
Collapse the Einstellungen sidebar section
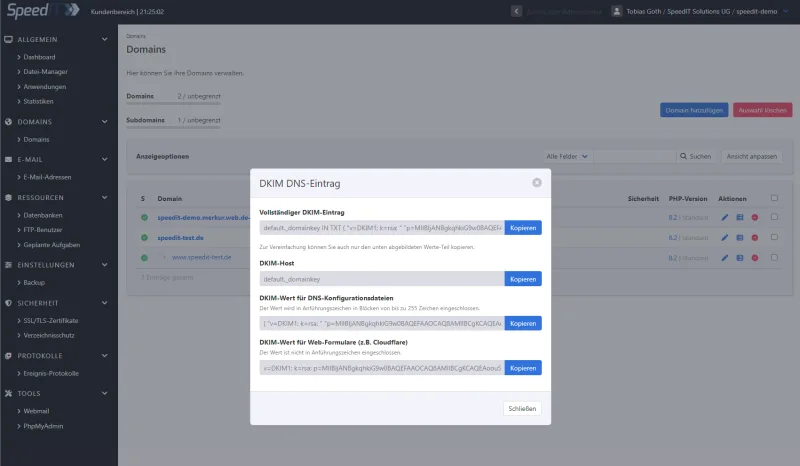tap(105, 265)
